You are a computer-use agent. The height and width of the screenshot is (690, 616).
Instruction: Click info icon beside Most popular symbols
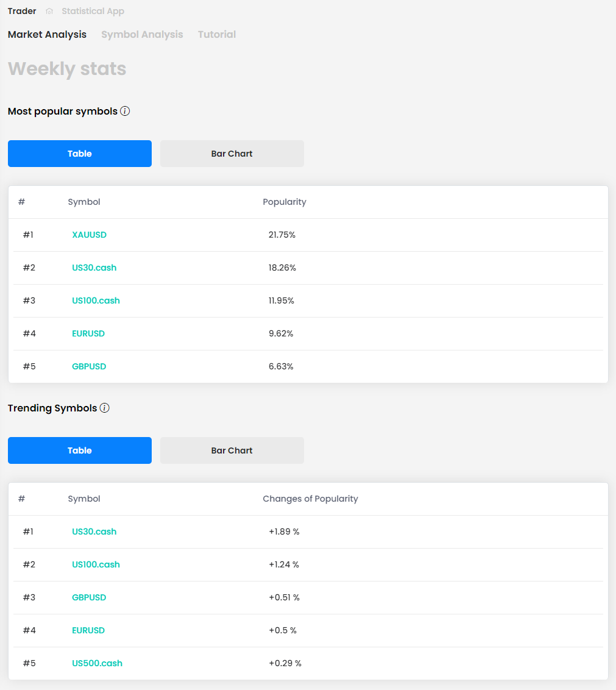[x=125, y=111]
